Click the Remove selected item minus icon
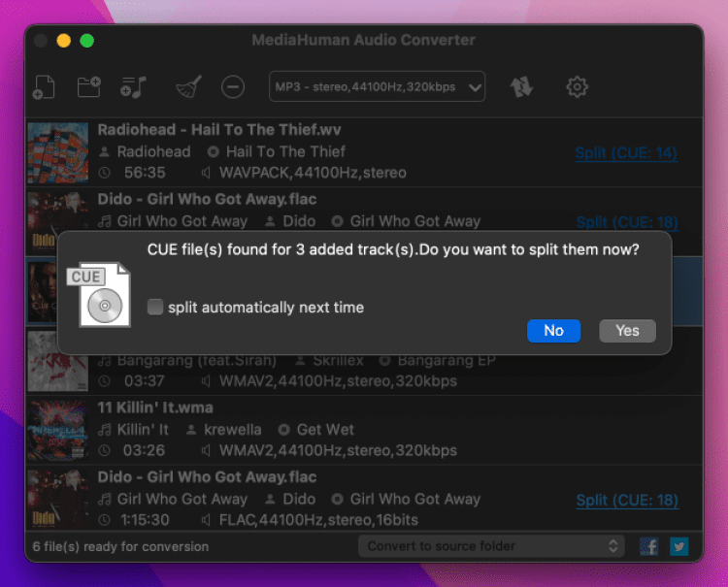Screen dimensions: 728x587 pyautogui.click(x=233, y=86)
